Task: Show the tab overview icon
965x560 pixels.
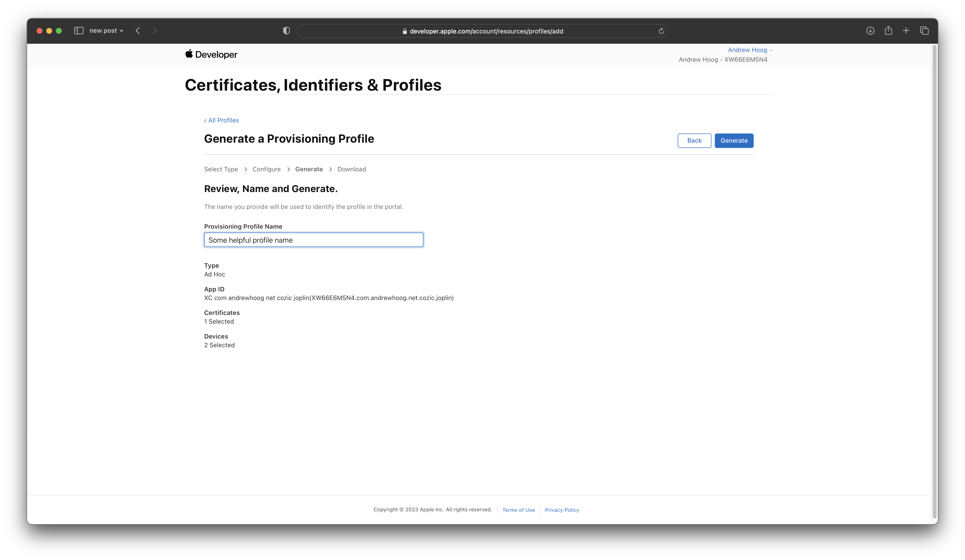Action: point(924,31)
